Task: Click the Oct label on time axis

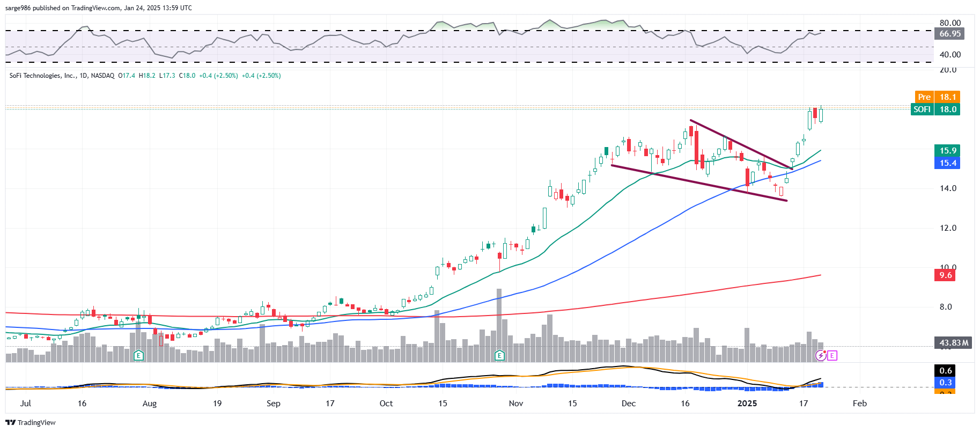Action: (x=386, y=404)
